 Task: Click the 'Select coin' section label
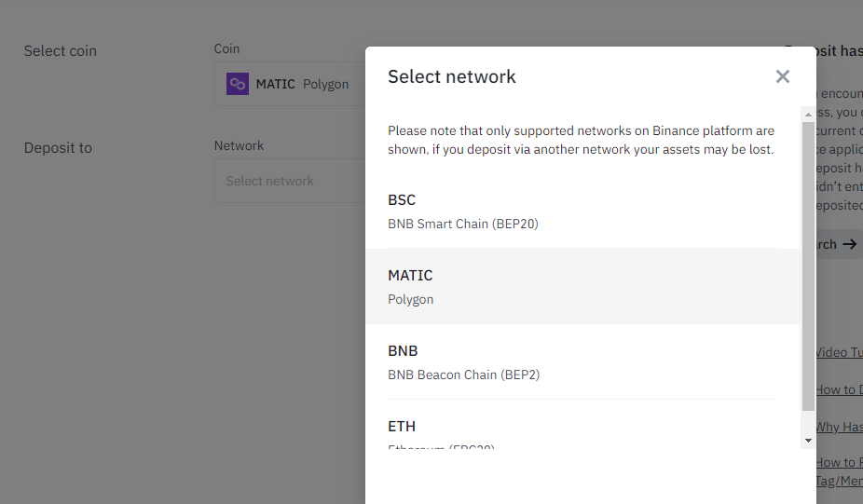tap(61, 51)
